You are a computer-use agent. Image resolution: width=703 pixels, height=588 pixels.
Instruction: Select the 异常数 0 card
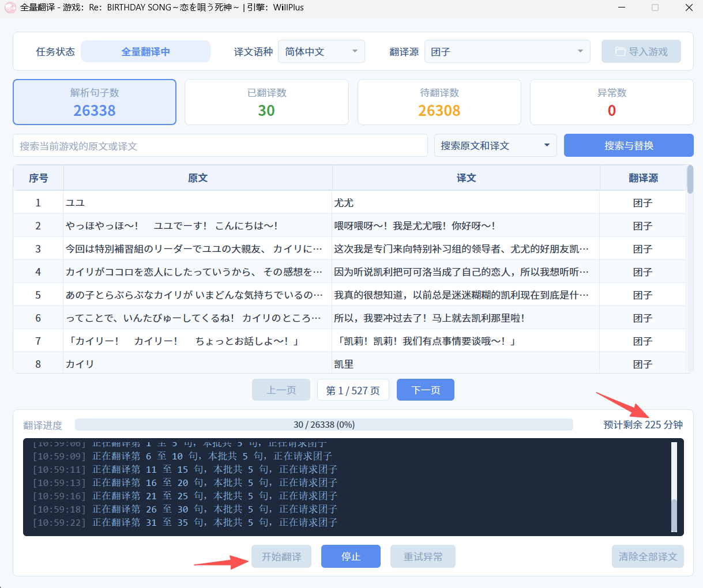coord(612,102)
